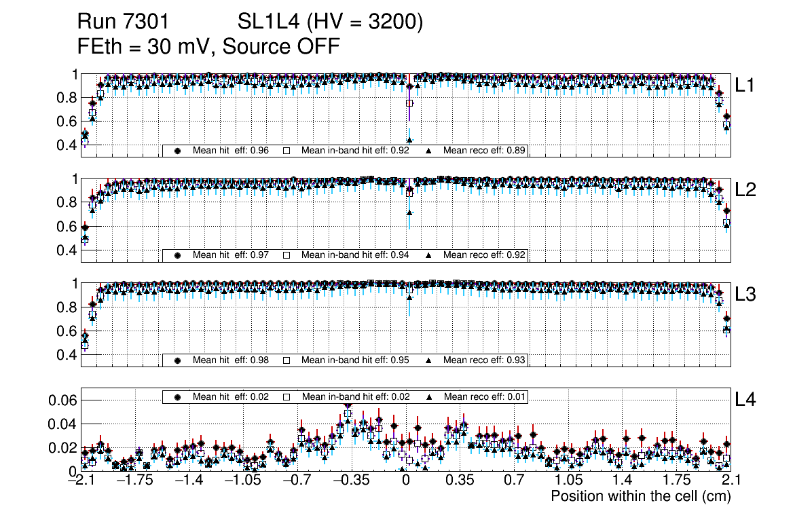Select the open square legend marker in L3 panel
Image resolution: width=812 pixels, height=524 pixels.
click(287, 360)
